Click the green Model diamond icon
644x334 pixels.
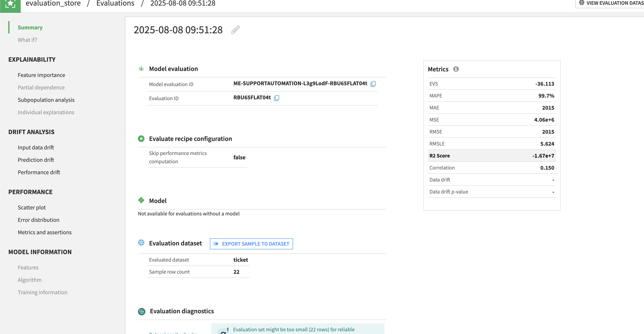[x=141, y=200]
